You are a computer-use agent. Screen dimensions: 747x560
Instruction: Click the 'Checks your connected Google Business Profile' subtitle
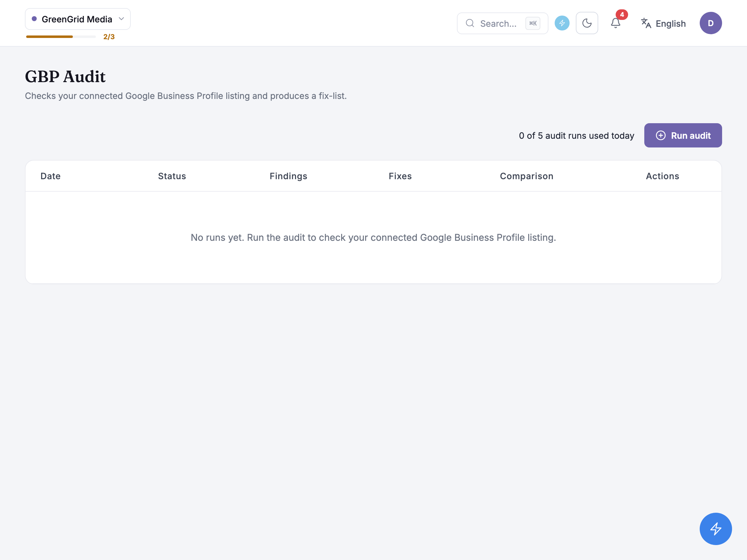(x=186, y=96)
